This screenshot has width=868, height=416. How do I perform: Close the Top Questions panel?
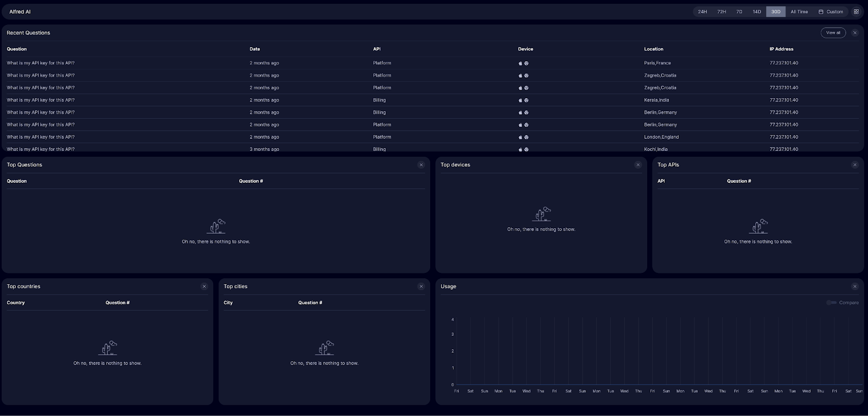(421, 165)
